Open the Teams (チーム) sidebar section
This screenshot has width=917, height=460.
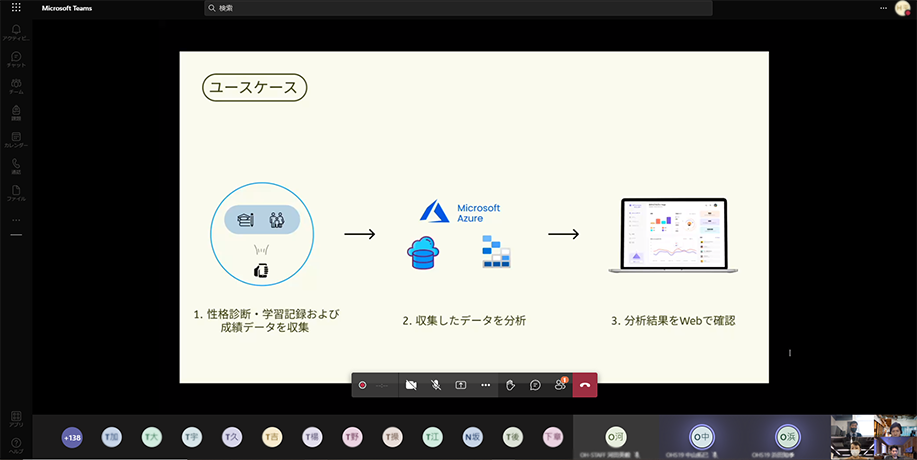click(16, 86)
